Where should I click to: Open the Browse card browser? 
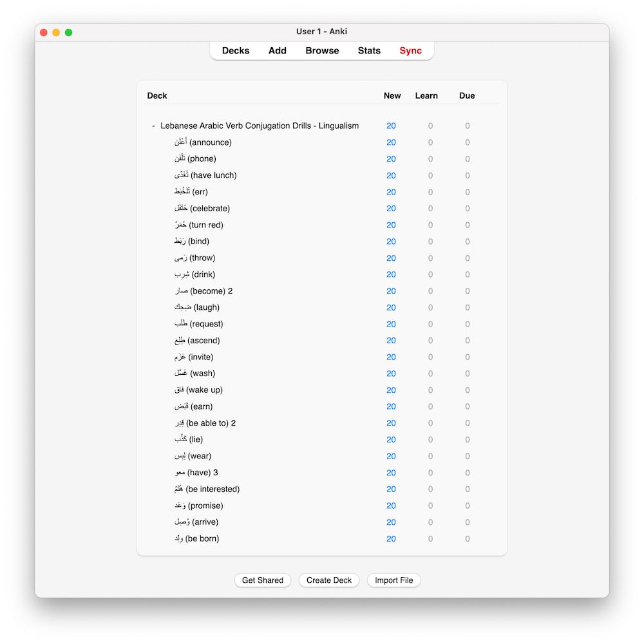[x=322, y=51]
